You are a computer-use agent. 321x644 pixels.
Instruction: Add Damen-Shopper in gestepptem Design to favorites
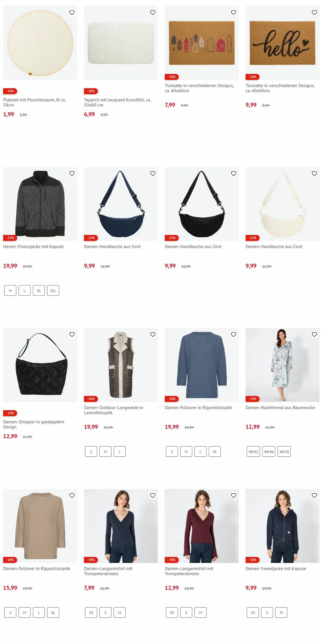[72, 334]
